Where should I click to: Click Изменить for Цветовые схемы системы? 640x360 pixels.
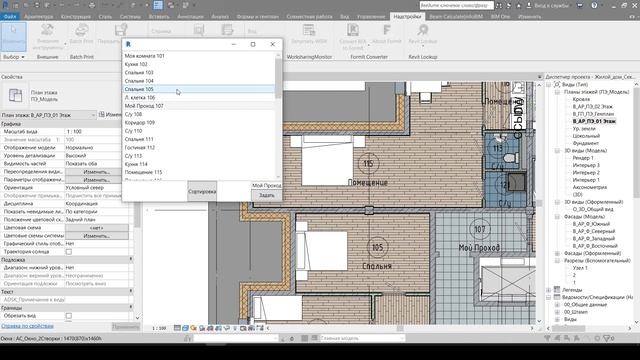(x=97, y=236)
